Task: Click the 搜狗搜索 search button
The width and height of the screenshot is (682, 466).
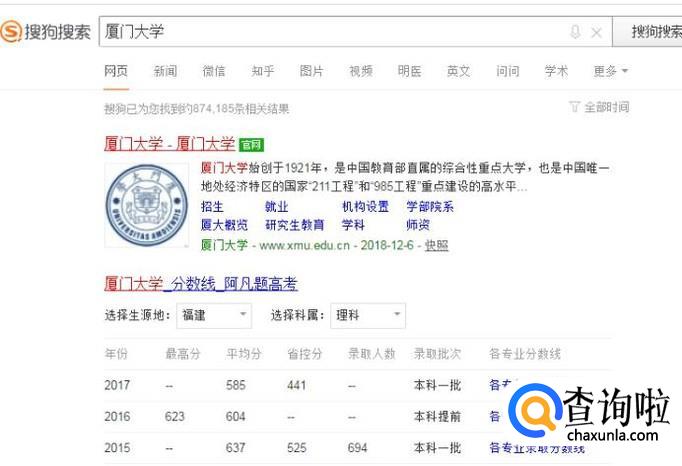Action: 648,31
